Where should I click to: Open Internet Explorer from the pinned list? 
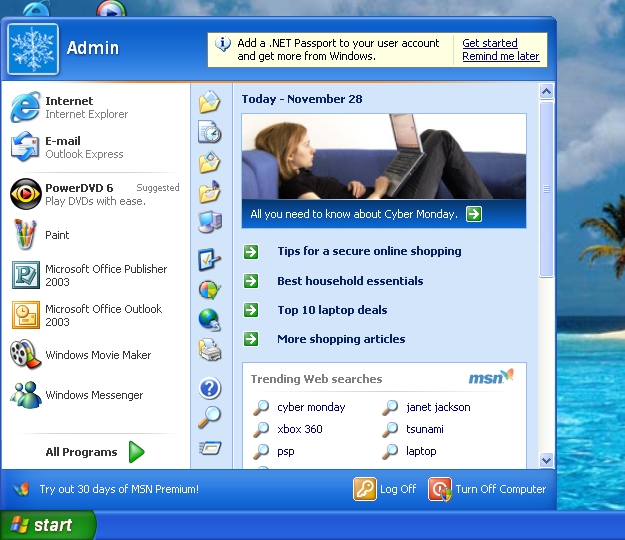click(96, 107)
